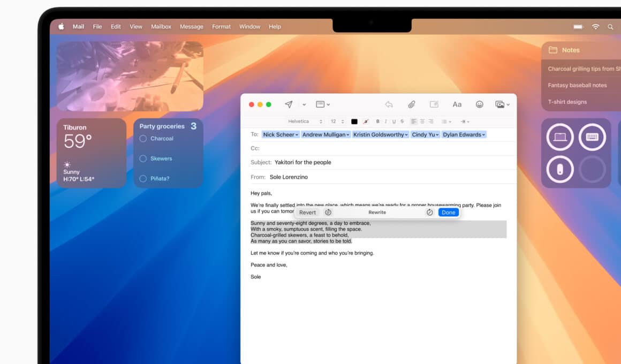Click the original-text icon next to Revert

tap(328, 213)
